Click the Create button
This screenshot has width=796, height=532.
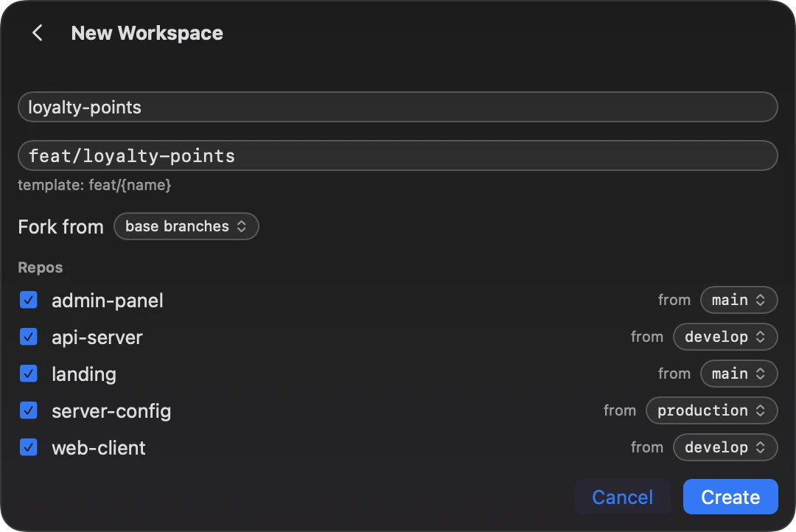pos(730,497)
